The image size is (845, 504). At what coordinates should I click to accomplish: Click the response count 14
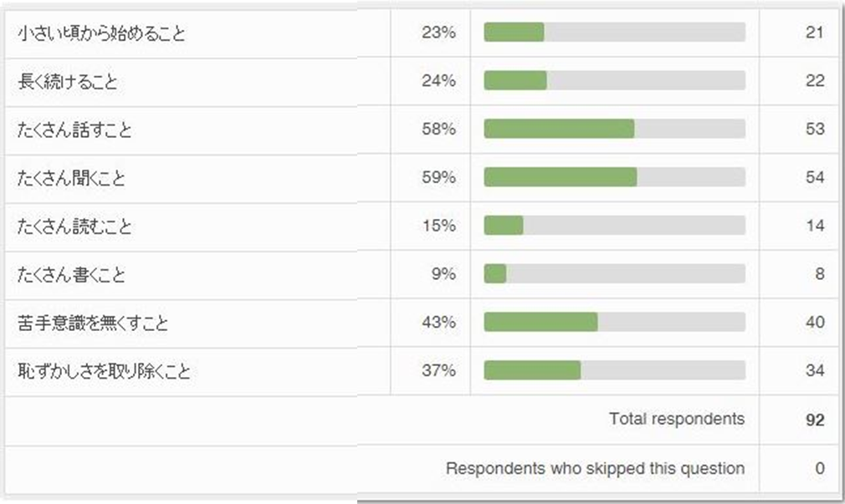tap(814, 226)
